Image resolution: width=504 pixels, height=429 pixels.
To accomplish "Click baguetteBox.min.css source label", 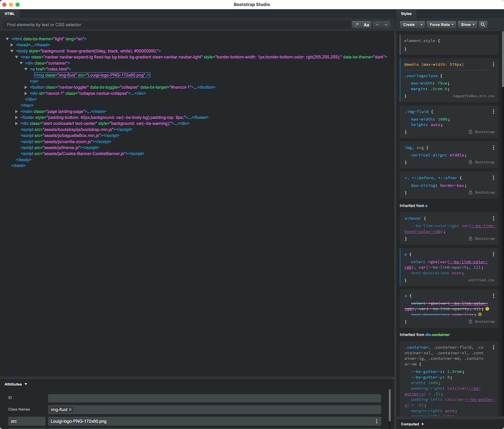I will pyautogui.click(x=474, y=96).
